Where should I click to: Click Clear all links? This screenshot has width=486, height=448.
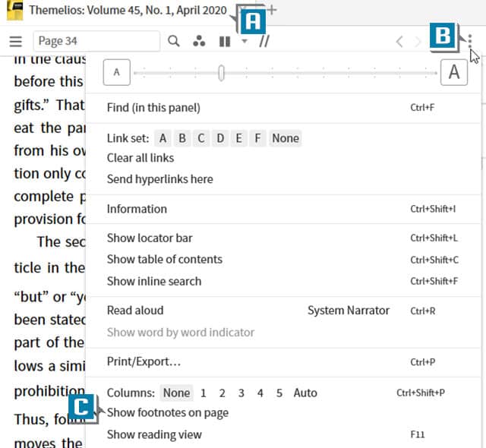coord(140,158)
